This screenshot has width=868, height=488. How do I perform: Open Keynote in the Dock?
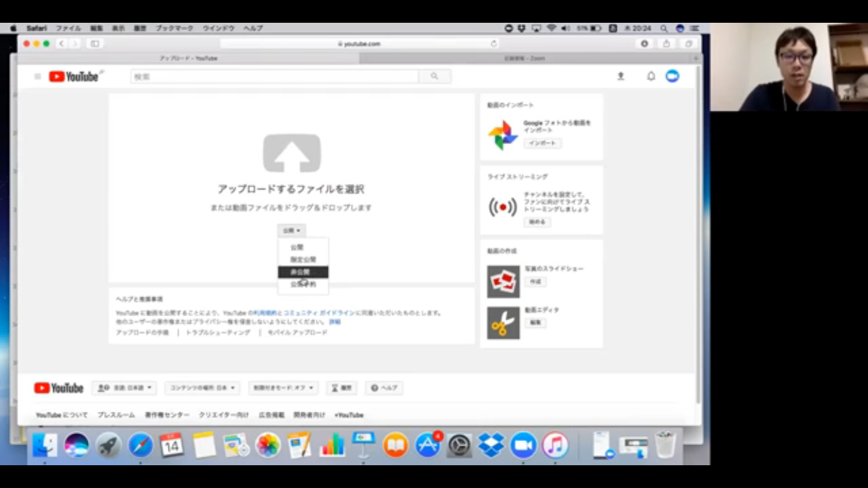click(364, 444)
